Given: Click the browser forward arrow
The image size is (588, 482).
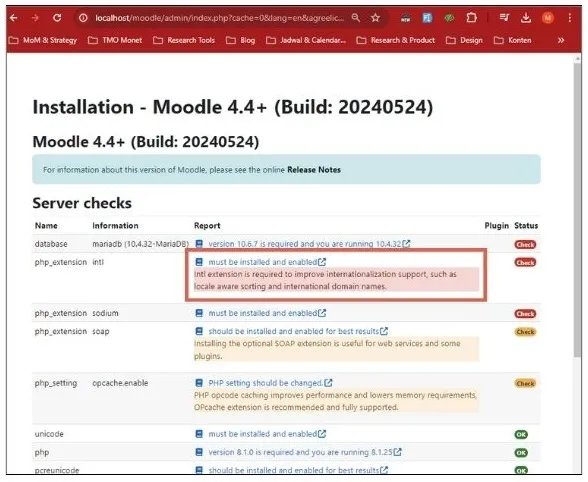Looking at the screenshot, I should [x=35, y=18].
